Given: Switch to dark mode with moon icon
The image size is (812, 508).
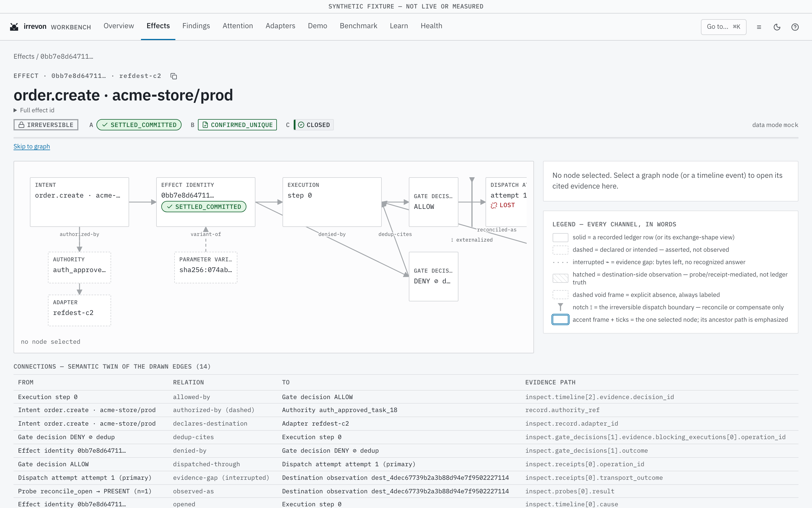Looking at the screenshot, I should coord(777,27).
